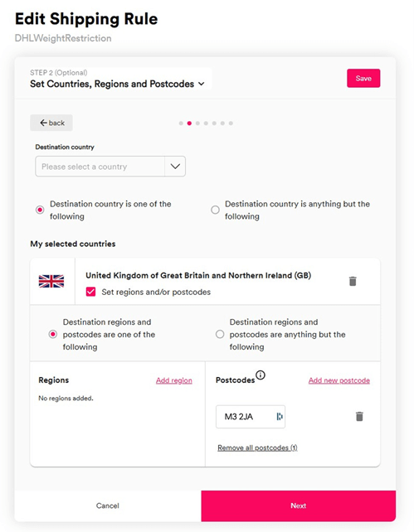Select regions and postcodes are one of following

52,334
